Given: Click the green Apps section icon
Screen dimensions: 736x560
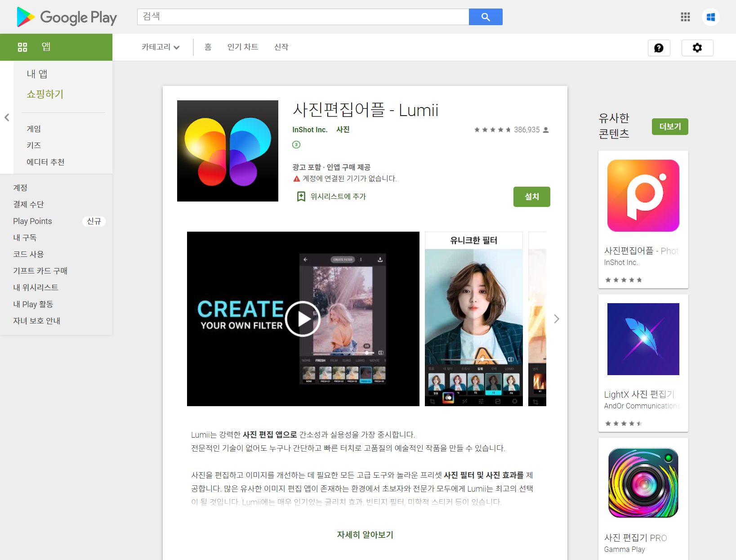Looking at the screenshot, I should point(22,47).
